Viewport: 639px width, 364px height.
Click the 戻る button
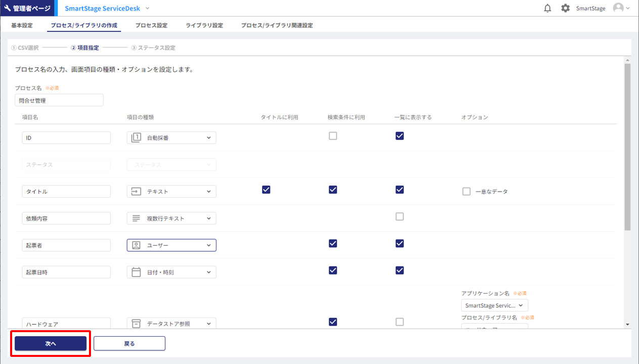(129, 343)
